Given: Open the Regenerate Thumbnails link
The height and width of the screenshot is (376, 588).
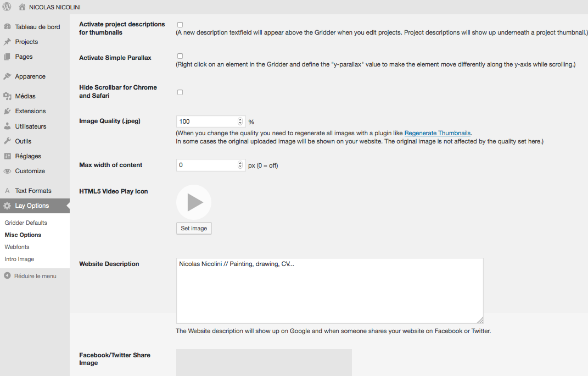Looking at the screenshot, I should point(437,133).
